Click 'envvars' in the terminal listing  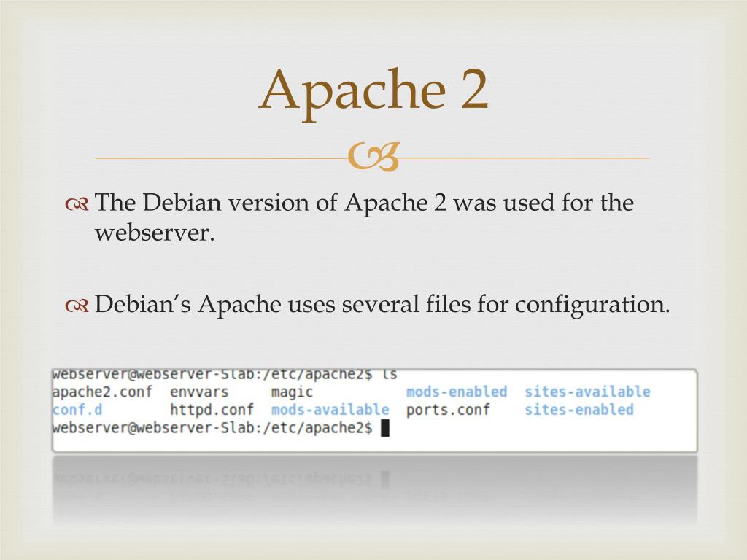[199, 392]
